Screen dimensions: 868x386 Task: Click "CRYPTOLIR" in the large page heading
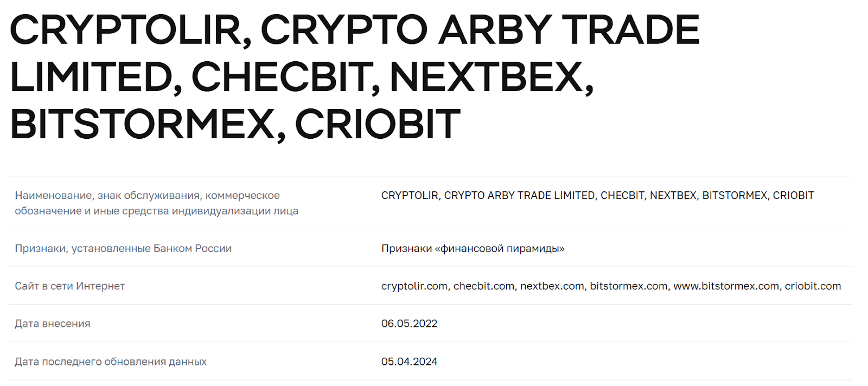click(x=126, y=30)
